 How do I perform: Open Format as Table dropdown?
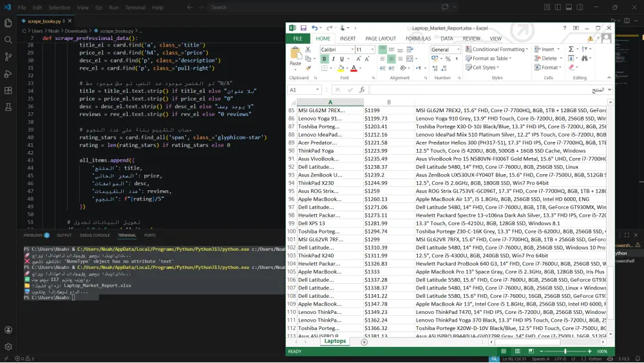coord(488,59)
